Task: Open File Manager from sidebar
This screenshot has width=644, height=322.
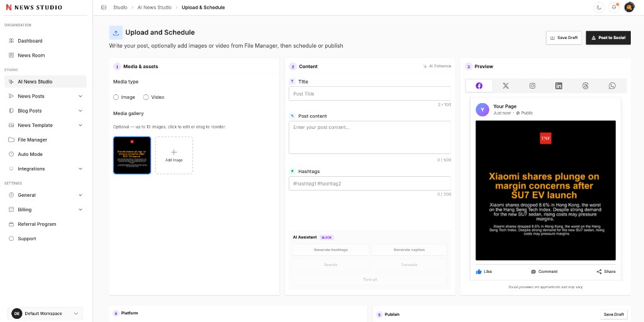Action: [45, 140]
